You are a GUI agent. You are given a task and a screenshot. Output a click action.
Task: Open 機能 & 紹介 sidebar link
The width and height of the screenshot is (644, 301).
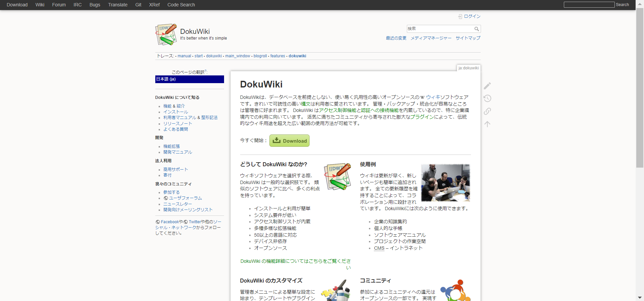pos(174,106)
